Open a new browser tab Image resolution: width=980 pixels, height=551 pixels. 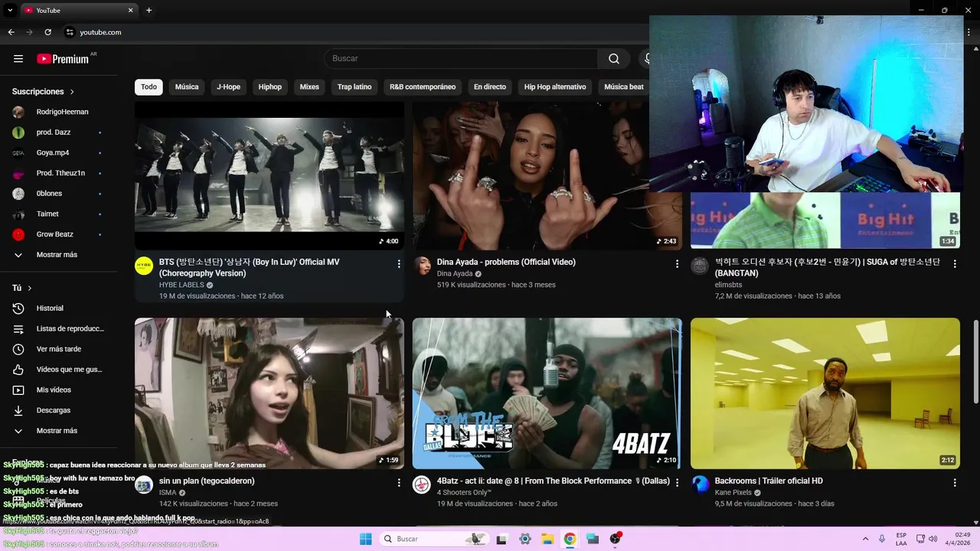(x=149, y=10)
